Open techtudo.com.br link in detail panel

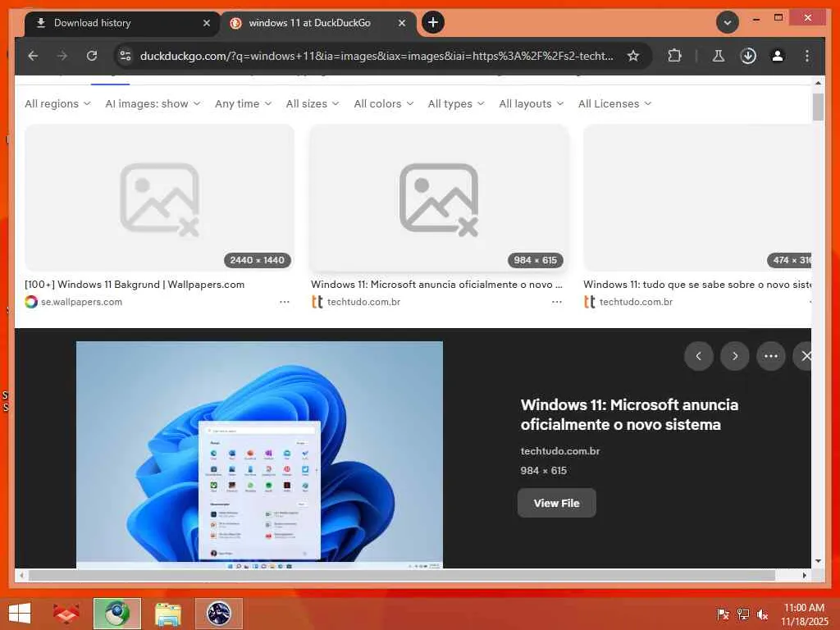[x=559, y=451]
